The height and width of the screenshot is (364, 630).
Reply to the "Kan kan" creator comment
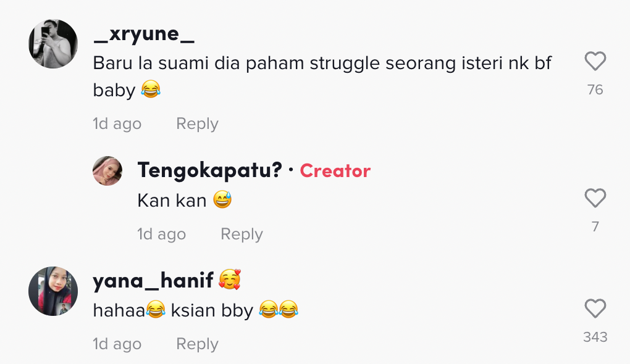tap(241, 234)
